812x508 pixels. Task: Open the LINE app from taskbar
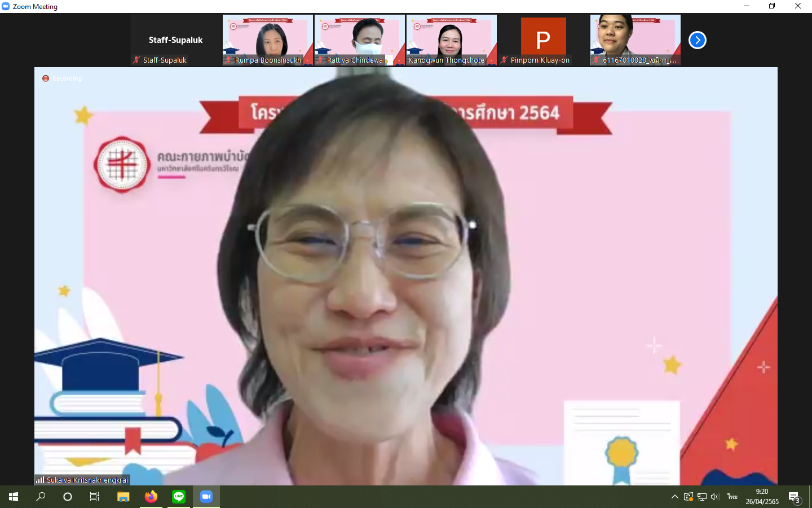coord(179,497)
